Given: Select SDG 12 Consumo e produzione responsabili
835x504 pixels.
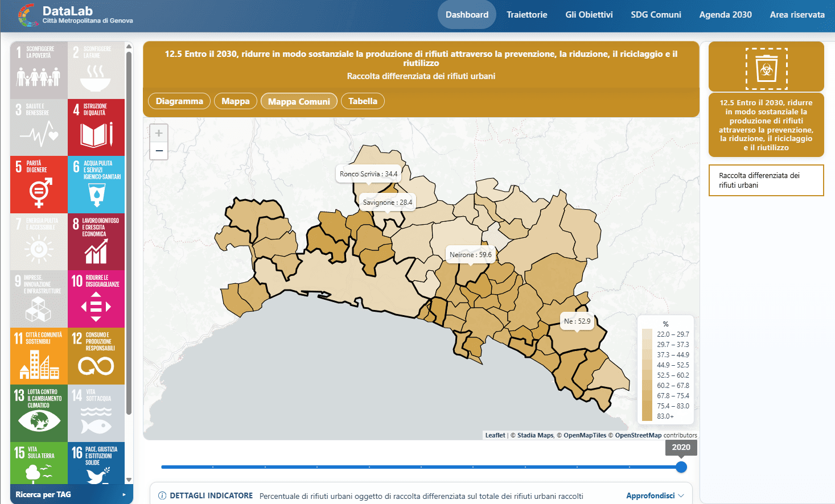Looking at the screenshot, I should click(96, 356).
